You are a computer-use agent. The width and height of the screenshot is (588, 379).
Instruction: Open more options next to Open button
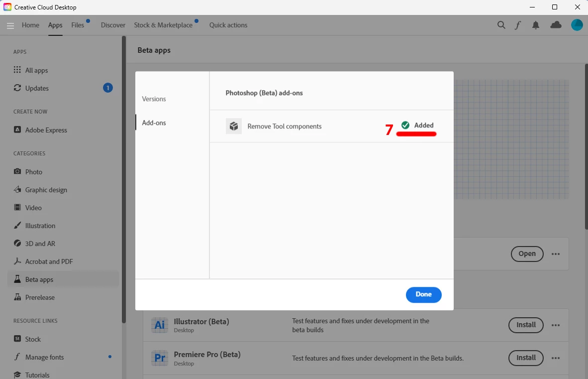click(556, 254)
